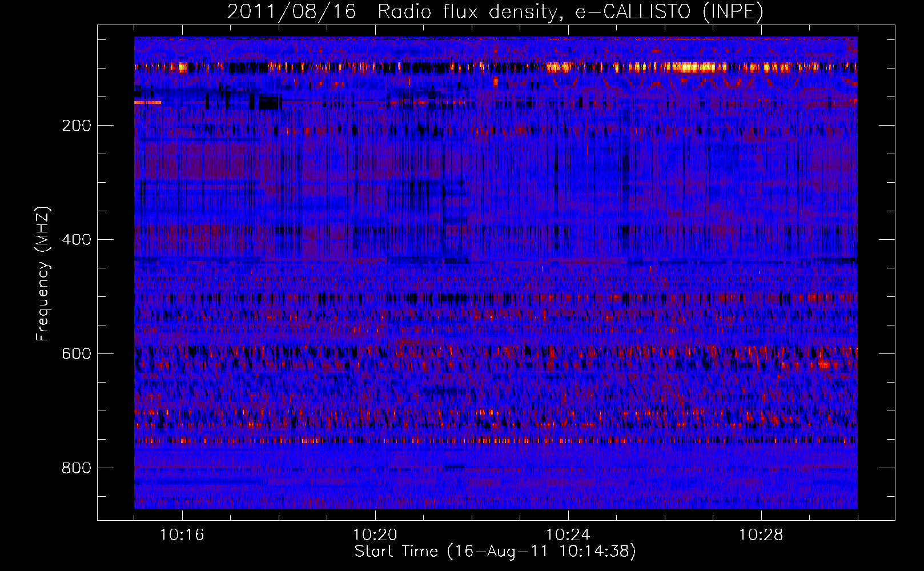The image size is (924, 571).
Task: Click the plot title '2011/08/16 Radio flux density'
Action: pyautogui.click(x=496, y=11)
